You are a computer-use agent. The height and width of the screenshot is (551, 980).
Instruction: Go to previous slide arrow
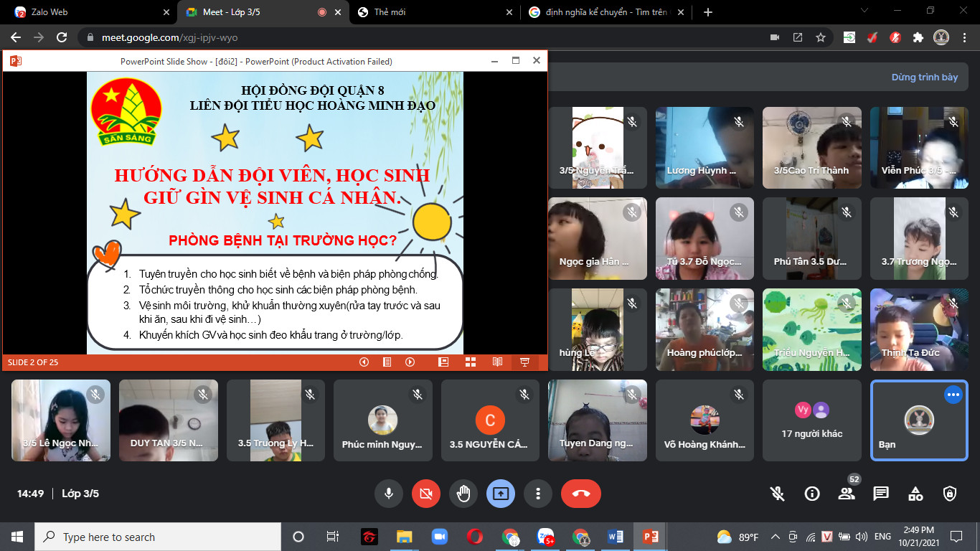[364, 362]
